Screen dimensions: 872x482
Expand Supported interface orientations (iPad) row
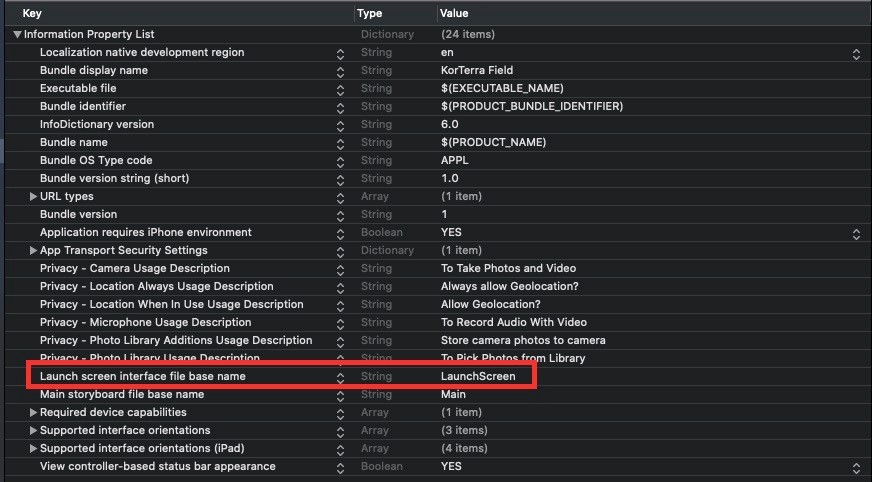[x=33, y=448]
